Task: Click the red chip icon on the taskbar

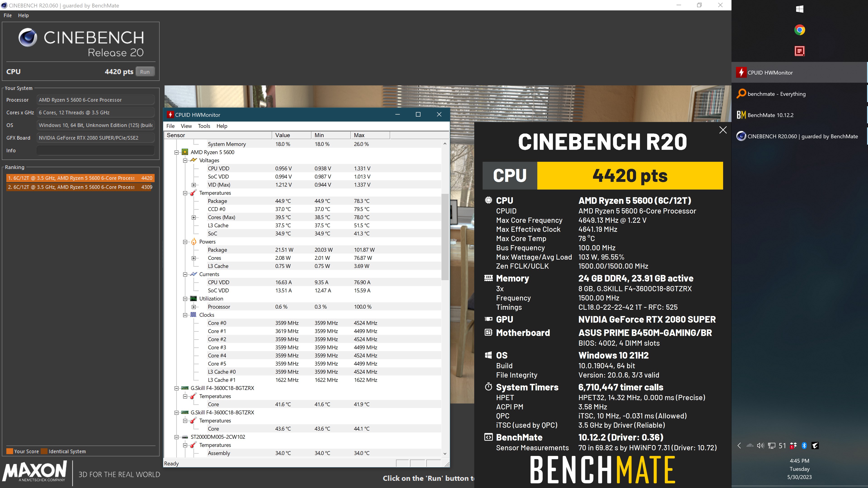Action: (799, 51)
